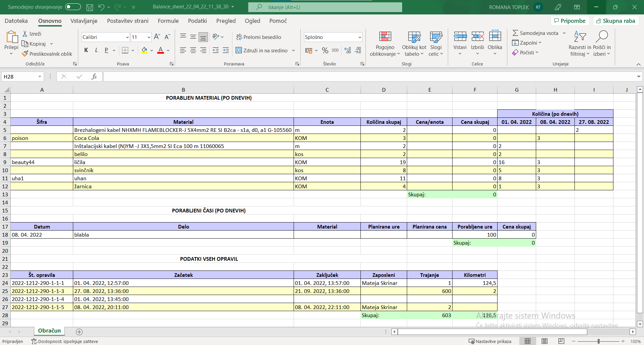Image resolution: width=644 pixels, height=345 pixels.
Task: Click Izbriši delete cells icon
Action: click(477, 36)
